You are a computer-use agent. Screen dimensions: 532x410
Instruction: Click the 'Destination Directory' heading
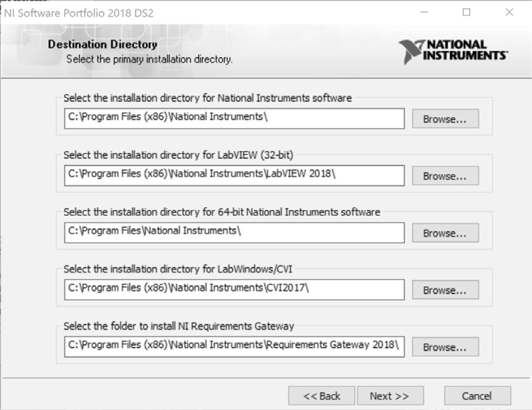[102, 45]
